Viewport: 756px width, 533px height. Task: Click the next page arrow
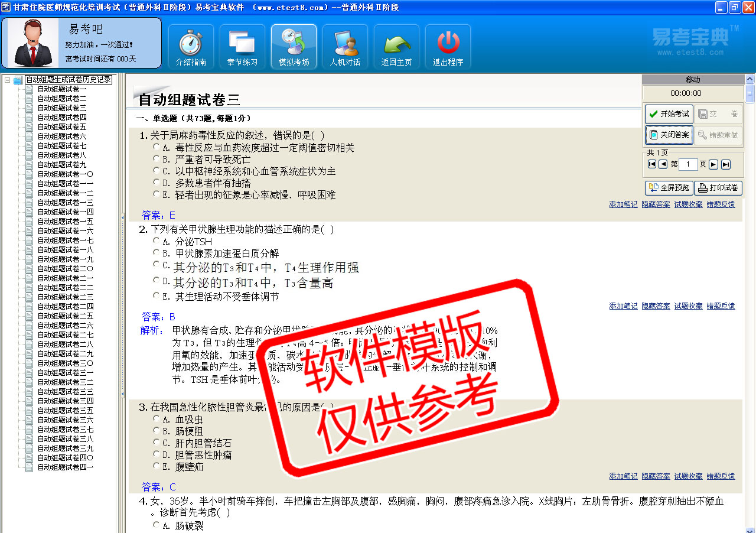click(x=713, y=164)
